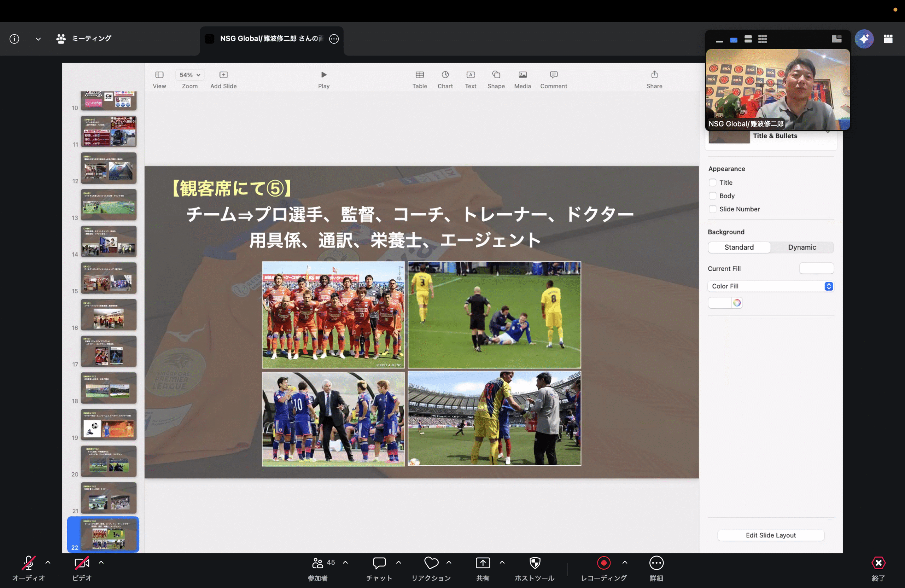Play the slideshow
This screenshot has width=905, height=588.
coord(324,75)
